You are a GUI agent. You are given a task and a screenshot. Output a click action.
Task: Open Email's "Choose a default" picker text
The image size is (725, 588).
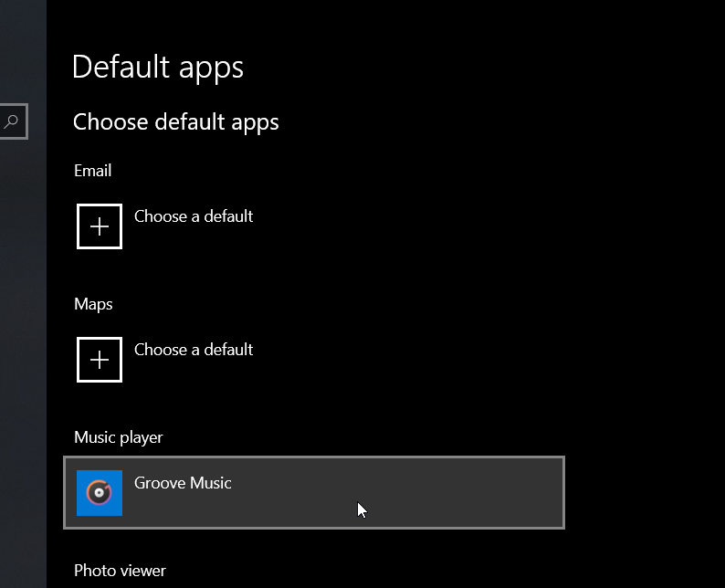(194, 216)
